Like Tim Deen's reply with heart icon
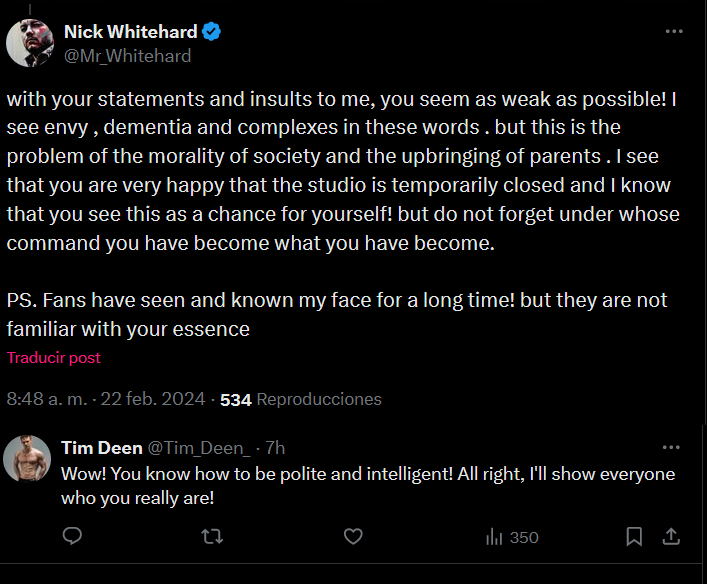 click(353, 537)
